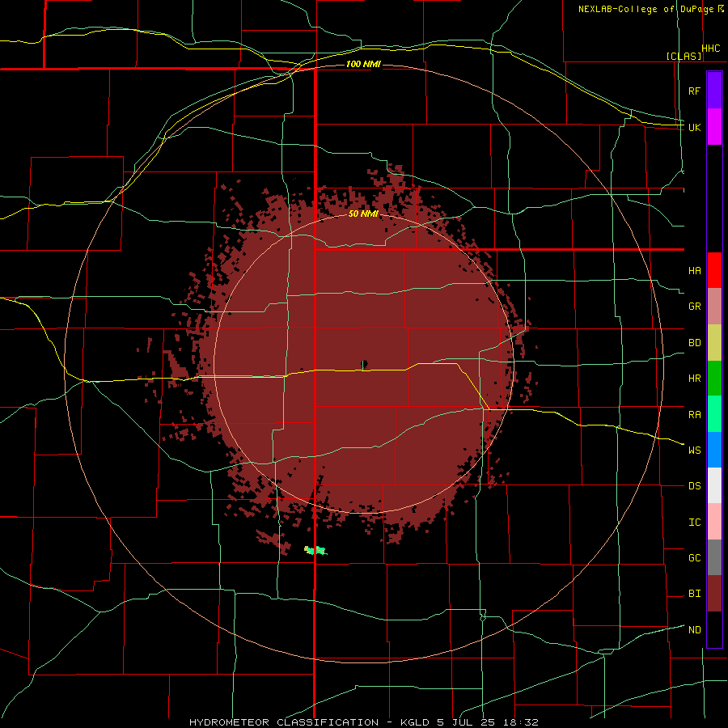Pick the mint RA legend swatch
This screenshot has height=728, width=728.
(714, 414)
